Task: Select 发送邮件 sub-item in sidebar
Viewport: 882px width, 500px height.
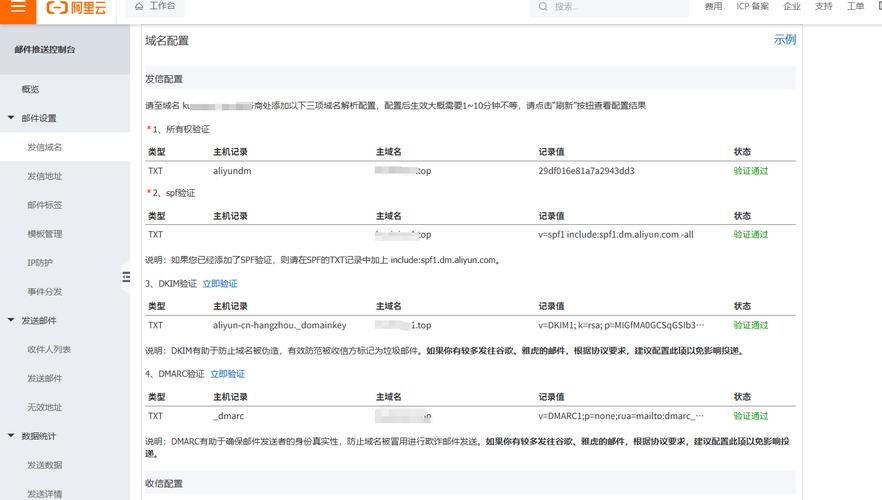Action: tap(44, 379)
